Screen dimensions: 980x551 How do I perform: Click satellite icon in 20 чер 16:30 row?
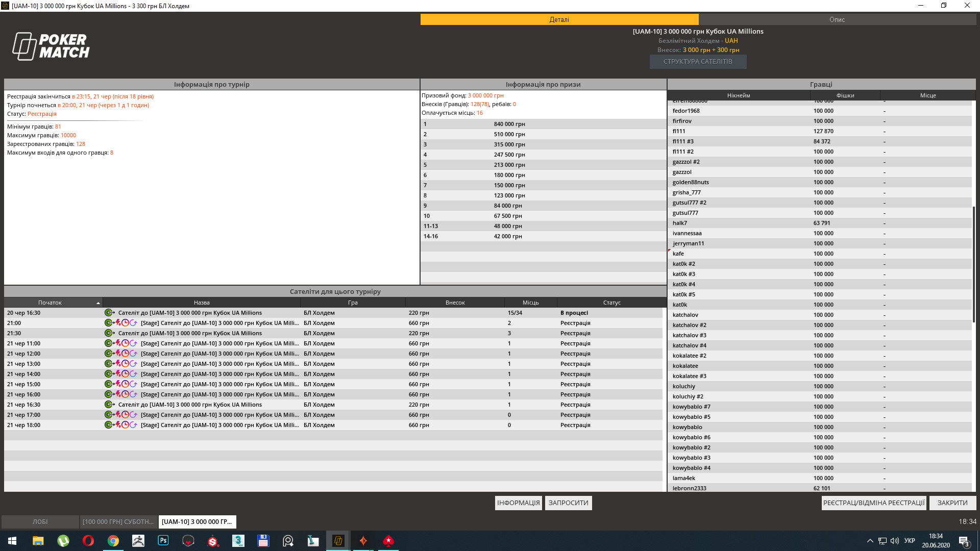click(x=109, y=313)
